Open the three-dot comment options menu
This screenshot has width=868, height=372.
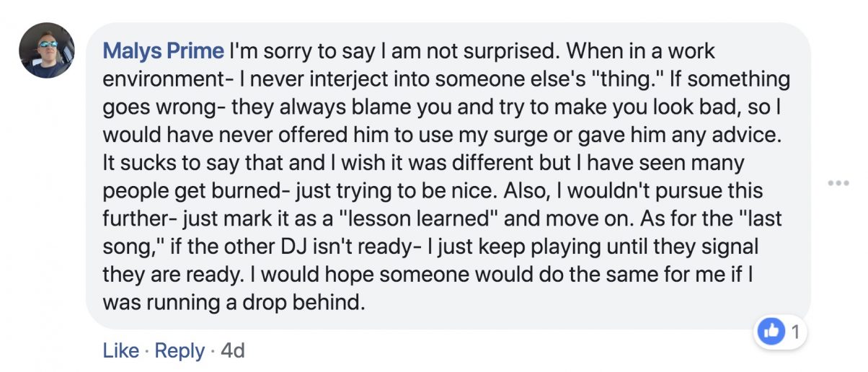point(838,183)
